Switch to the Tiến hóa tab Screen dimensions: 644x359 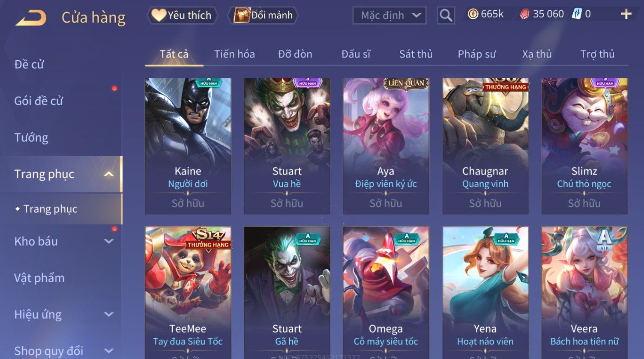[x=234, y=54]
